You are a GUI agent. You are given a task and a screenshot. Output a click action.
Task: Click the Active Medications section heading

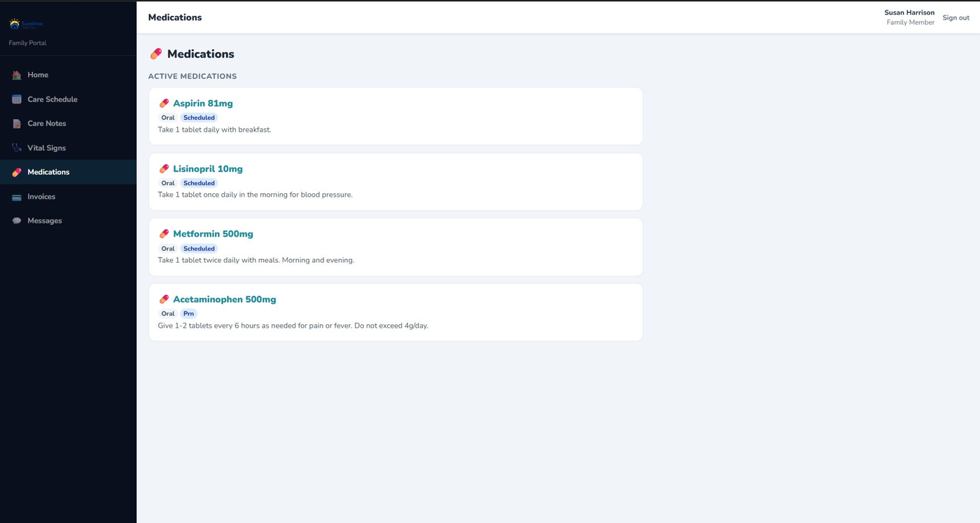coord(192,76)
